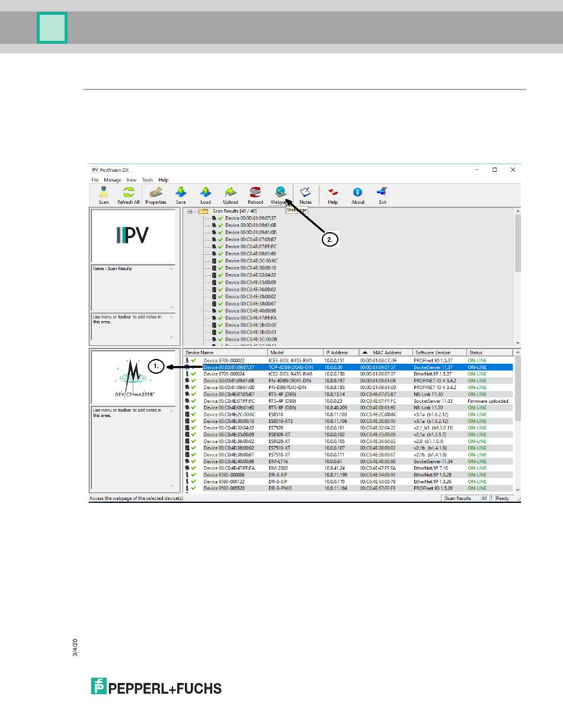
Task: Collapse the Scan Results tree folder
Action: point(190,211)
